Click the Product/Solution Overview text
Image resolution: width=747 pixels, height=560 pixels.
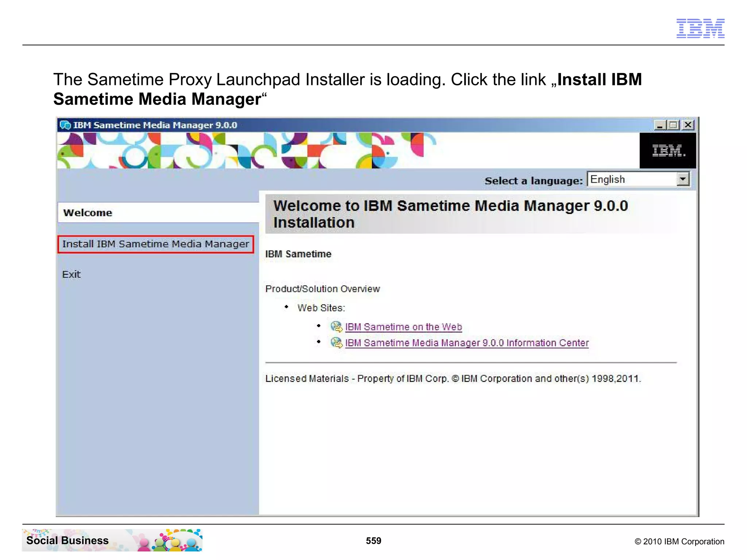pyautogui.click(x=322, y=289)
